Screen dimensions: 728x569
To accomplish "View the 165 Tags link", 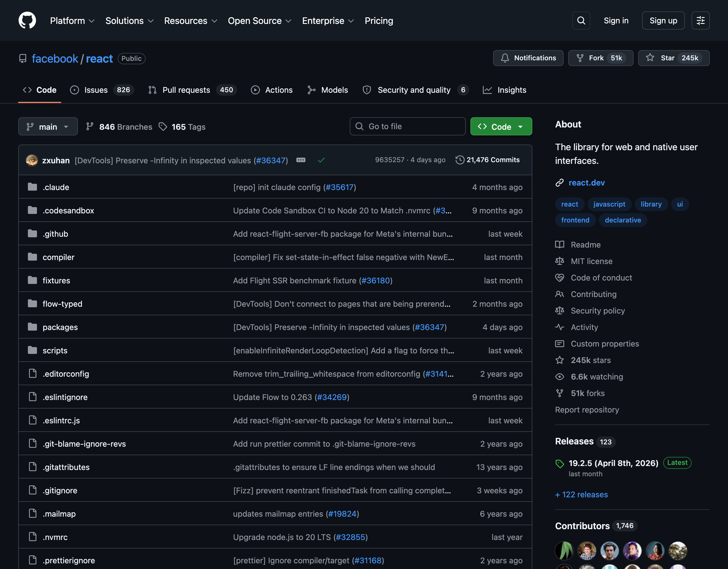I will pos(182,127).
